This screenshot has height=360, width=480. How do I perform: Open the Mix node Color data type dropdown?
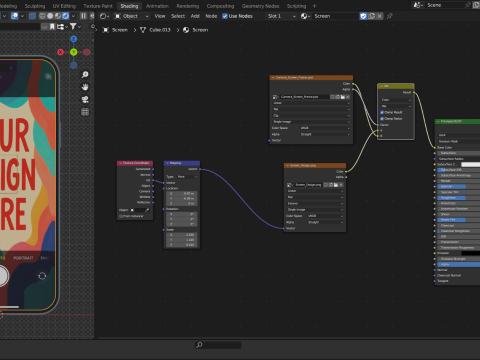(396, 100)
